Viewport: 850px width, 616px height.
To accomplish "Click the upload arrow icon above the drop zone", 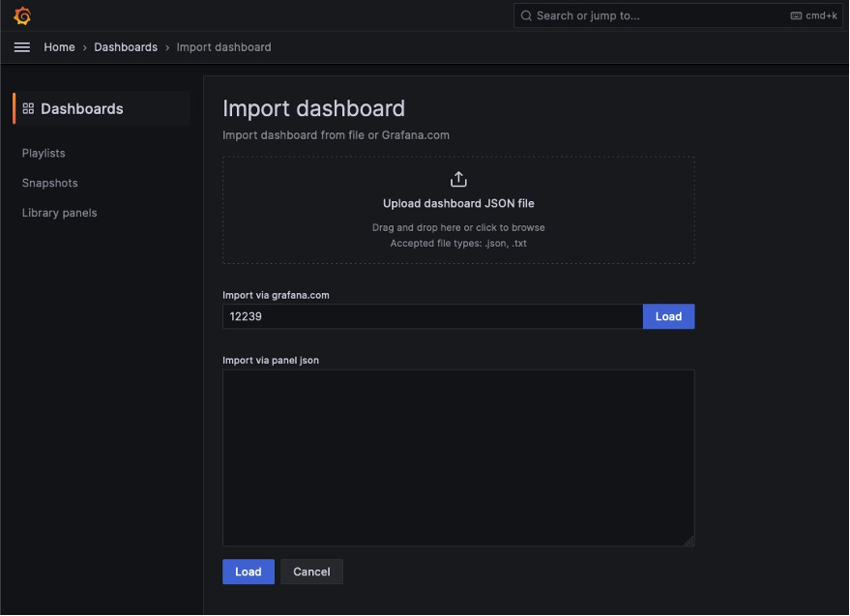I will pos(457,178).
